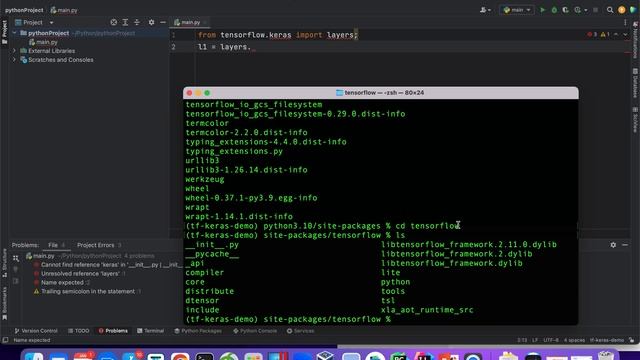Select Cannot find reference 'keras' problem
Image resolution: width=640 pixels, height=360 pixels.
click(108, 265)
